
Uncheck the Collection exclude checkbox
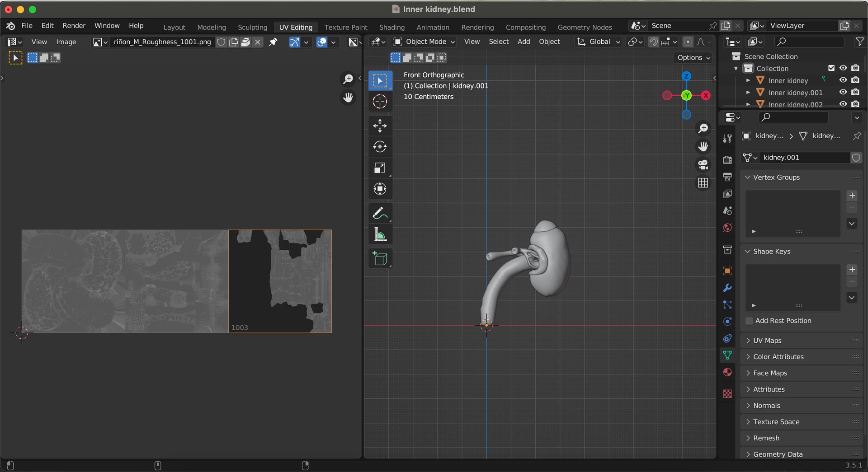tap(831, 68)
